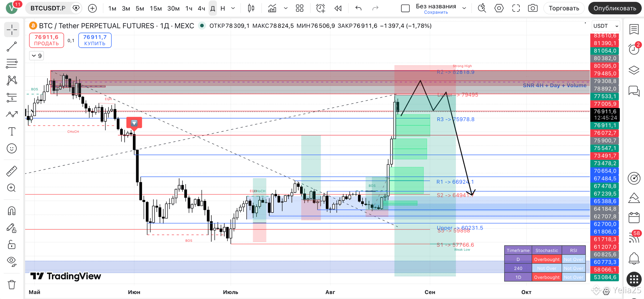Open the products grid menu
This screenshot has width=644, height=299.
click(x=634, y=279)
